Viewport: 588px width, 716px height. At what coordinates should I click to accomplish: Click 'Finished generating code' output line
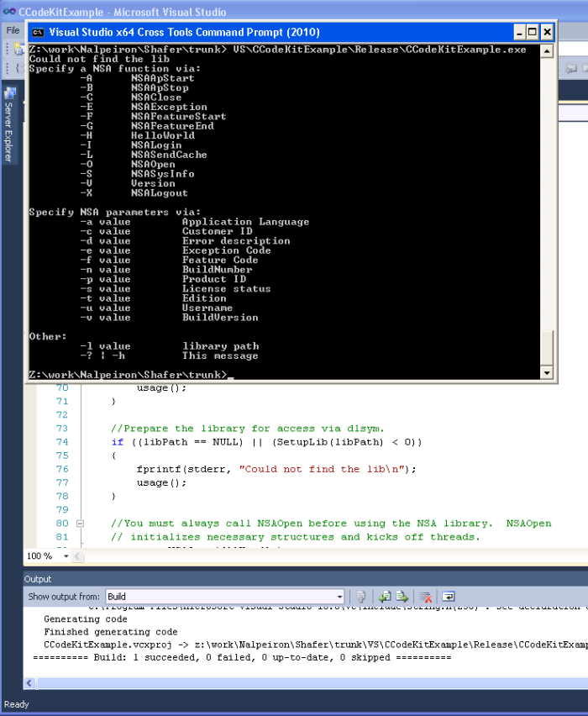point(111,632)
